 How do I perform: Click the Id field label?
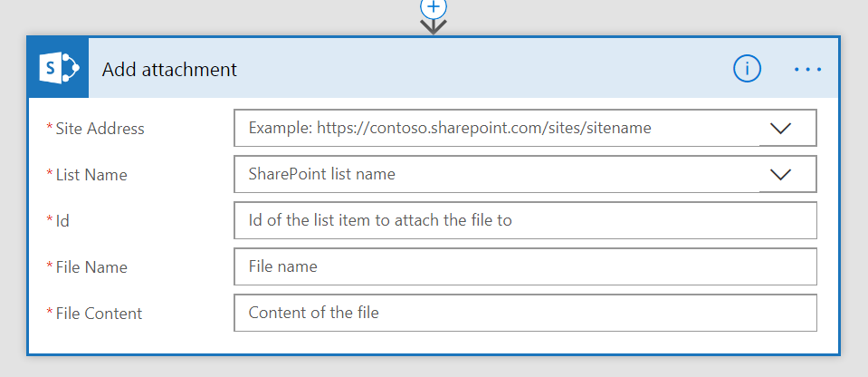[62, 221]
